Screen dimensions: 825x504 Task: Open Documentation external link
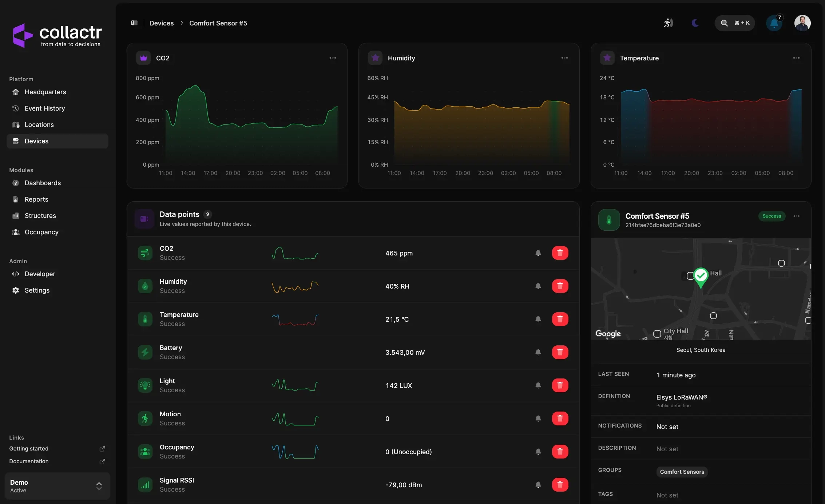click(57, 461)
